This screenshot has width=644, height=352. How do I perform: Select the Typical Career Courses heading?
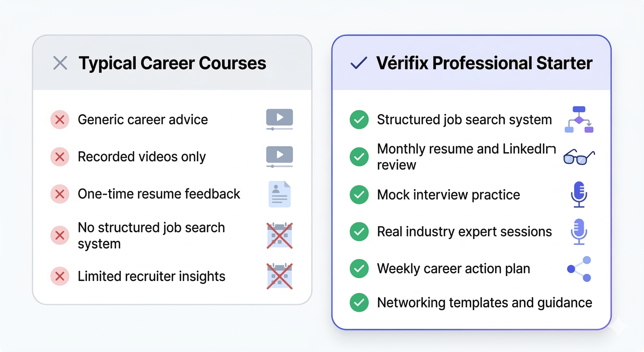click(x=172, y=63)
